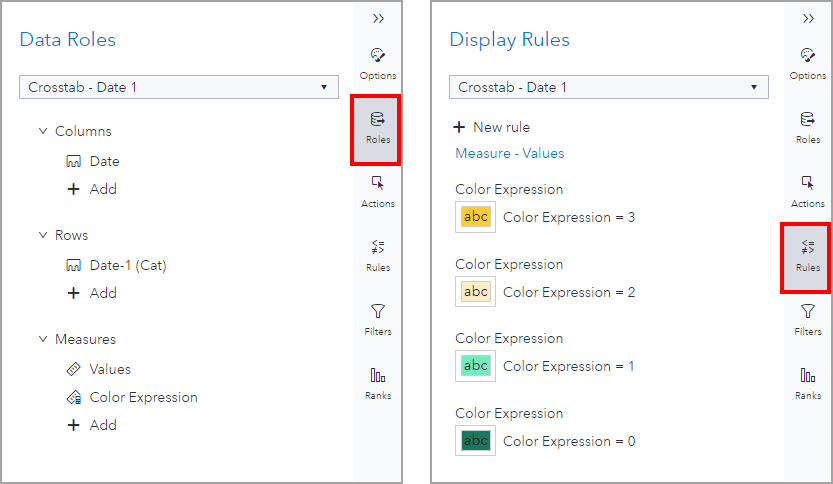Open Filters icon in left panel sidebar
833x484 pixels.
click(x=377, y=318)
